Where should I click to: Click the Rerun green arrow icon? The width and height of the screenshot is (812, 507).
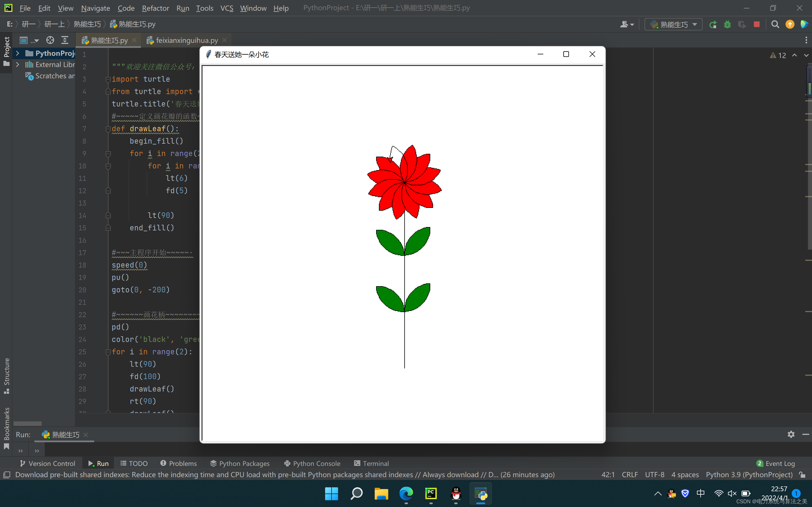(713, 25)
